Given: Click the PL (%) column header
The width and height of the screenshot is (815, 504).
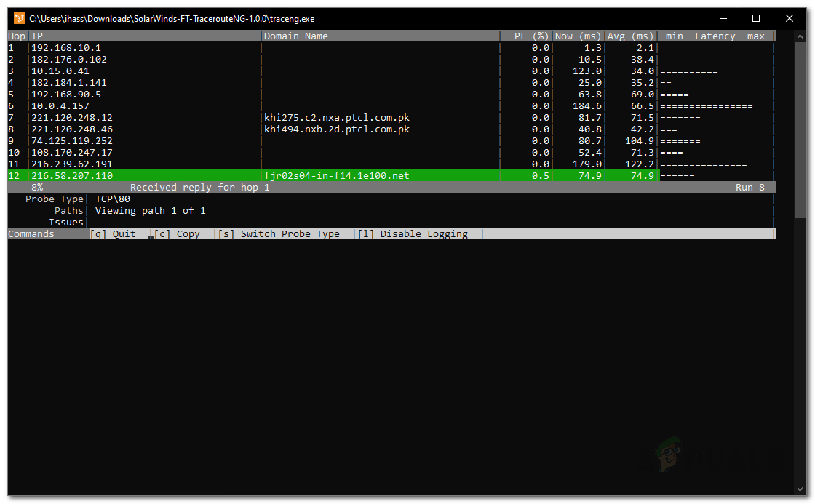Looking at the screenshot, I should (532, 36).
